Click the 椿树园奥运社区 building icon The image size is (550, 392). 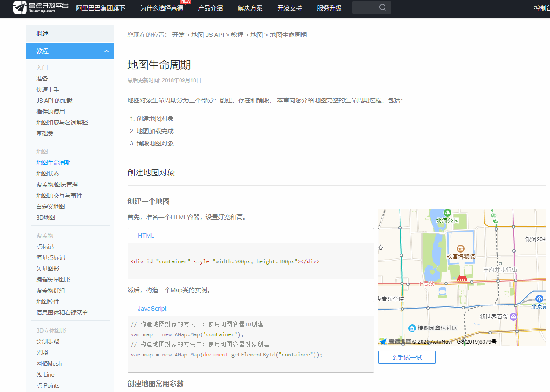click(x=412, y=328)
